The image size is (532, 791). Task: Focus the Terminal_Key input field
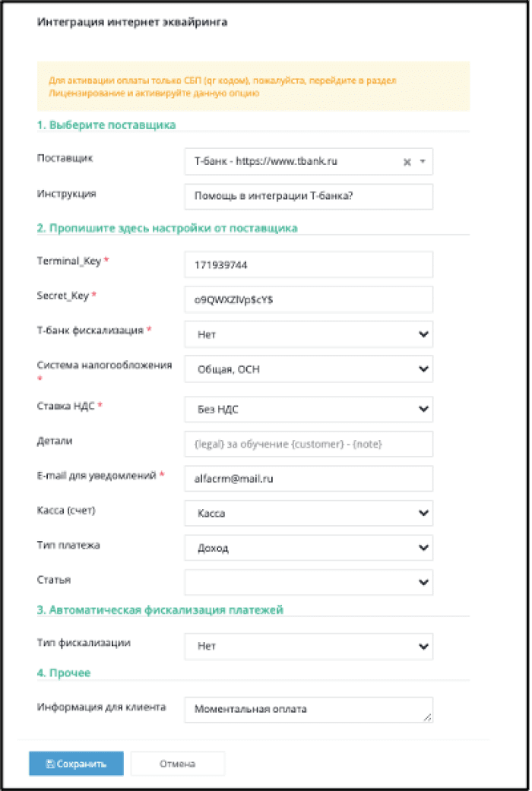click(309, 265)
